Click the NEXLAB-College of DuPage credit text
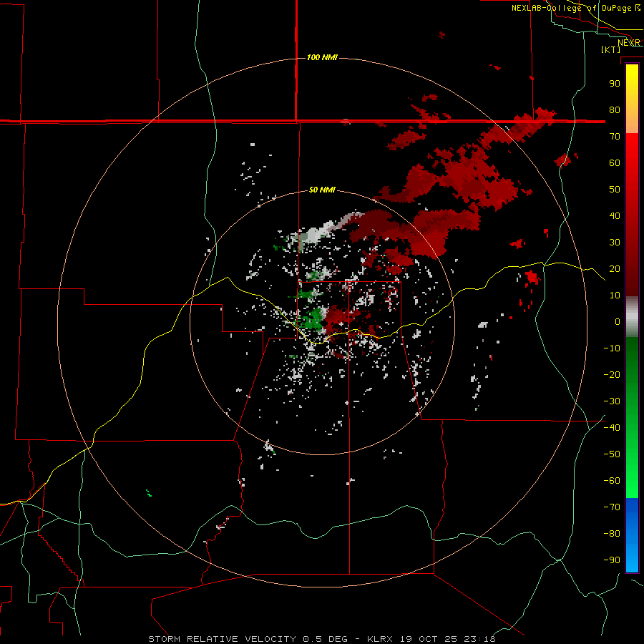The height and width of the screenshot is (644, 644). [576, 8]
